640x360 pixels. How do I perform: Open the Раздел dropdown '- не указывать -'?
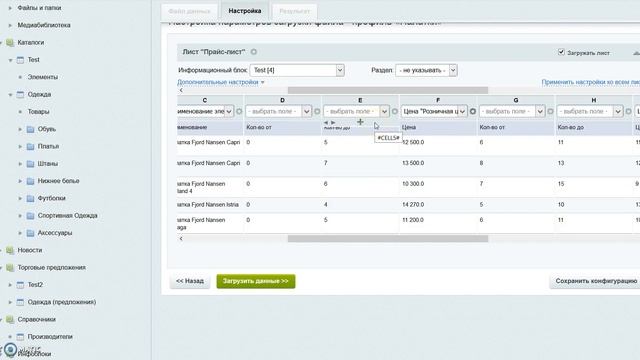point(426,70)
